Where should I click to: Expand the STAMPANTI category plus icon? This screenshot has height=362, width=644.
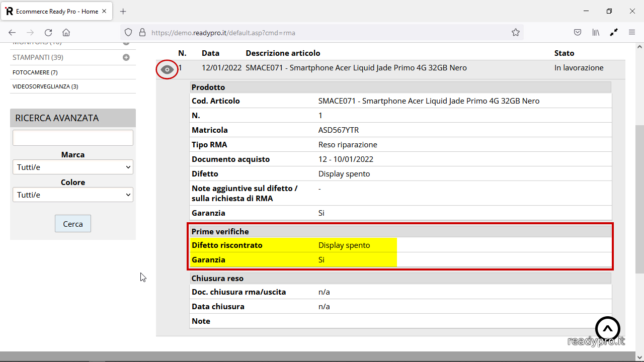[x=126, y=57]
